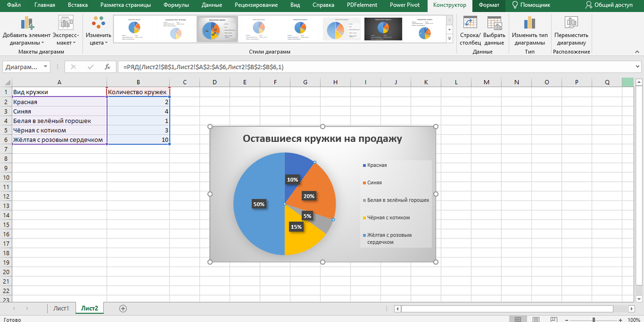Open the Review (Рецензирование) tab
The image size is (644, 322).
coord(256,5)
